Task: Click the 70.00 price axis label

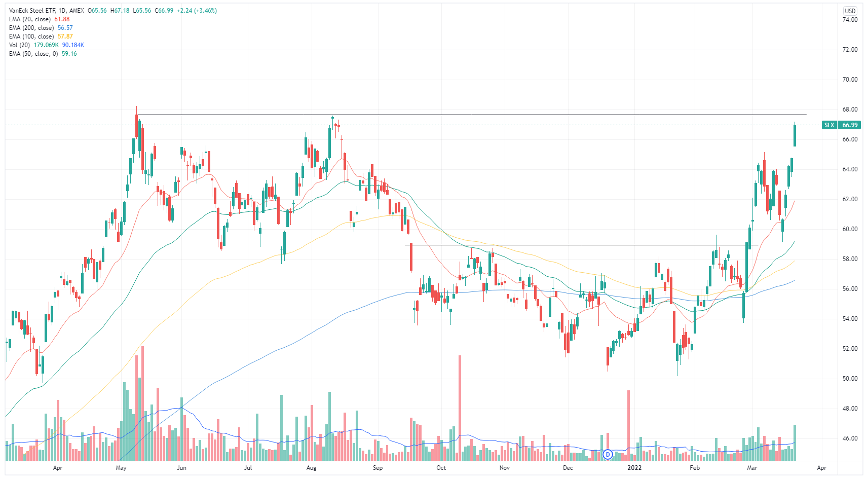Action: tap(850, 80)
